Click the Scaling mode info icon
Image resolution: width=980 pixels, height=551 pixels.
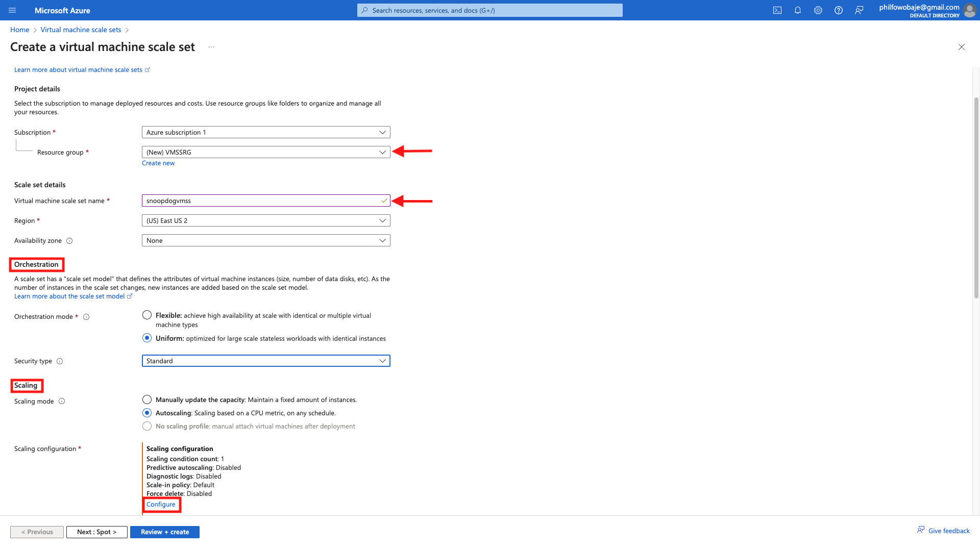(x=62, y=401)
